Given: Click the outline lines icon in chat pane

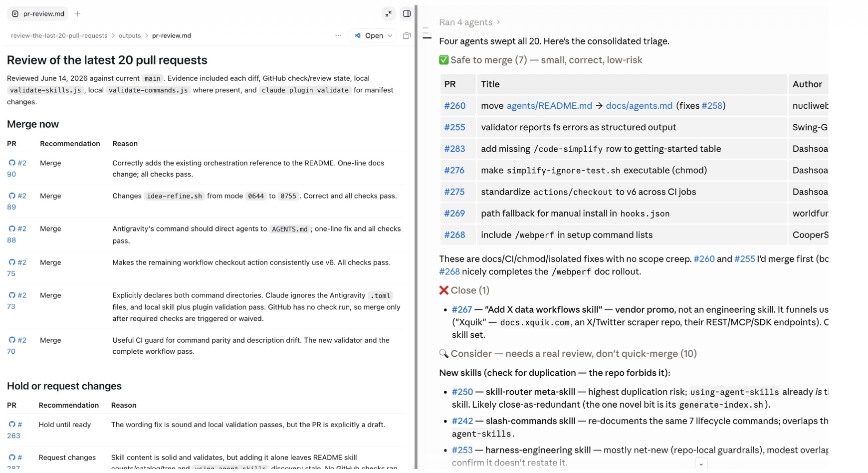Looking at the screenshot, I should tap(427, 33).
